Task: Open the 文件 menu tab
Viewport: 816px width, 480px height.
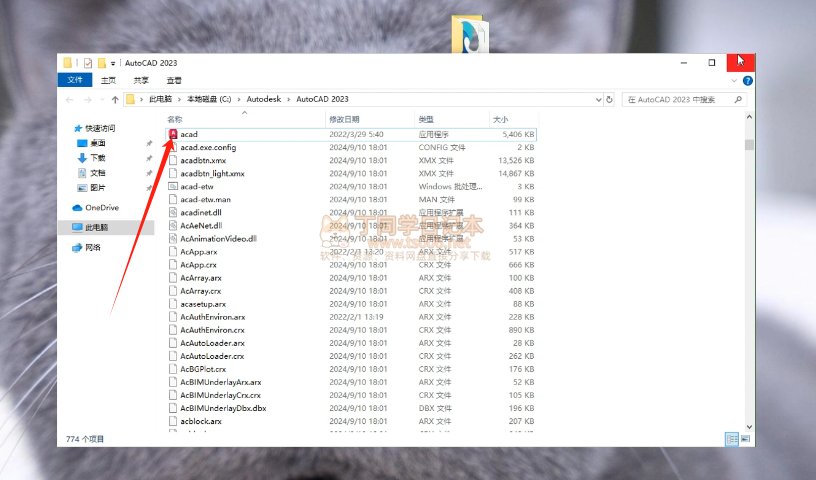Action: (x=75, y=80)
